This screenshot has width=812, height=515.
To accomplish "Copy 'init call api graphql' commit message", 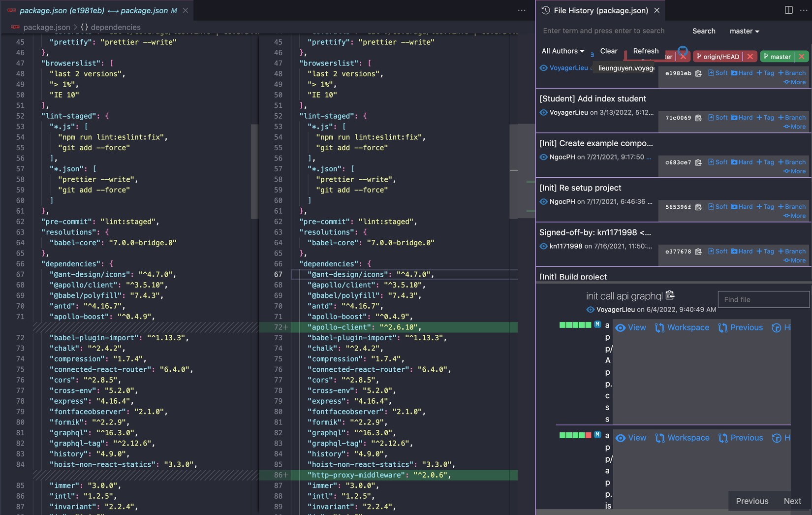I will pyautogui.click(x=670, y=295).
